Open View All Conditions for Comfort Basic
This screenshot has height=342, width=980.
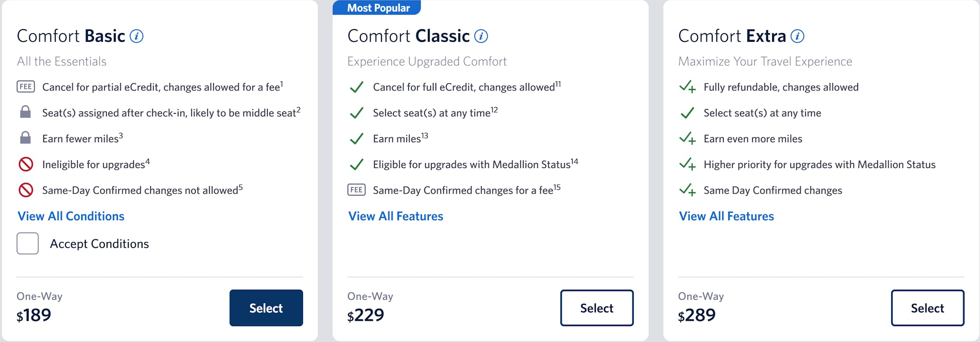click(x=71, y=216)
